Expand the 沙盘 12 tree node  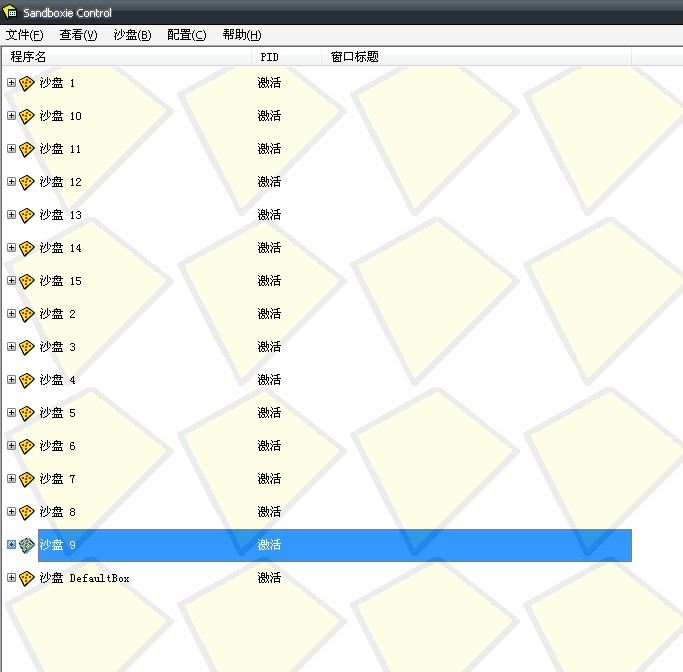[11, 182]
